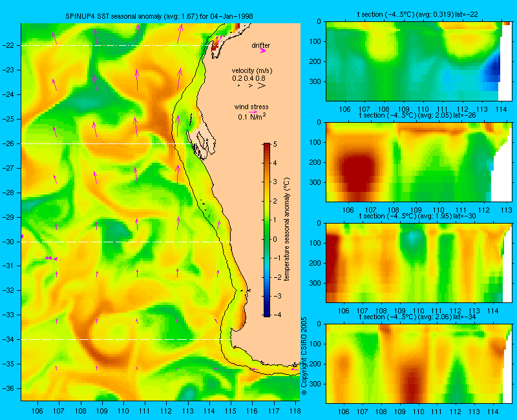Click the t section lat=-30 title
517x420 pixels.
(x=417, y=216)
